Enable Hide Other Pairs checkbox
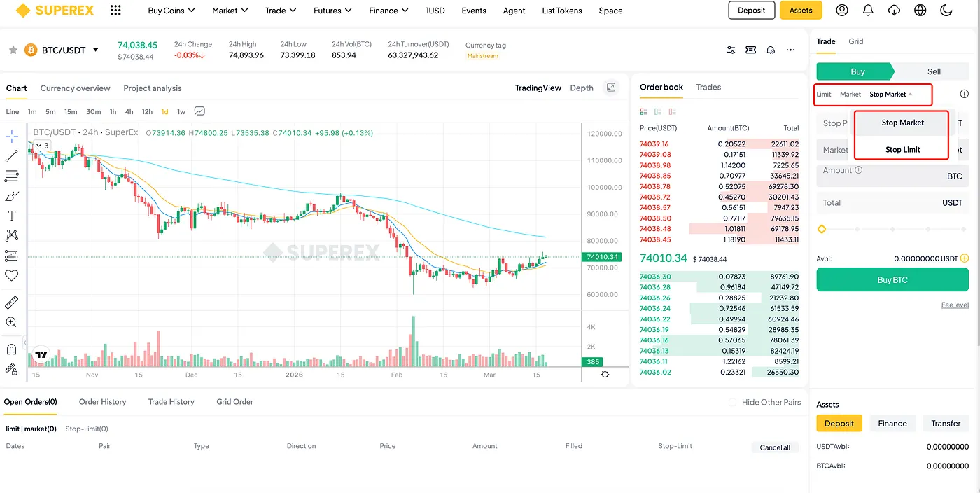 tap(733, 402)
